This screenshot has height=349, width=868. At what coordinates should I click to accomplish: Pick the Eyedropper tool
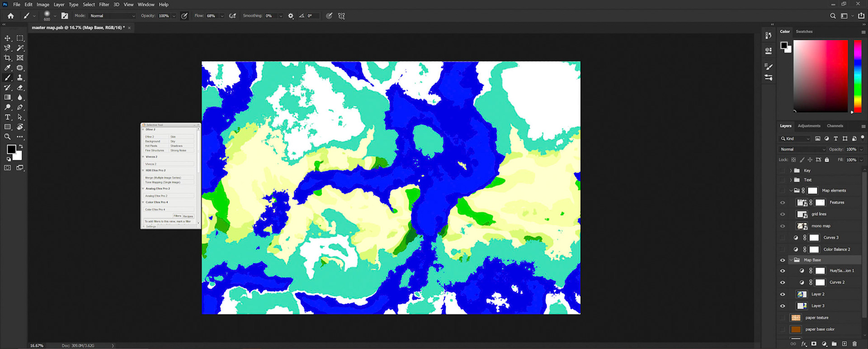(8, 68)
